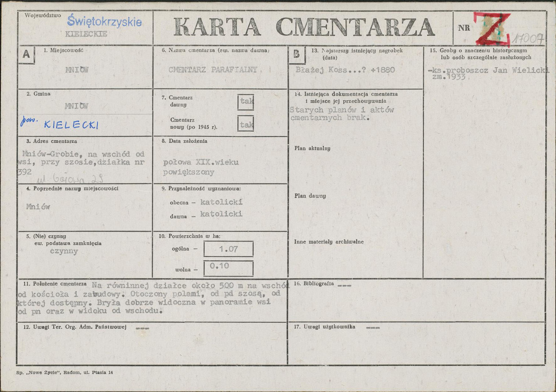The image size is (556, 392).
Task: Click the handwritten 'pow. KIELECKI' text
Action: click(x=59, y=123)
